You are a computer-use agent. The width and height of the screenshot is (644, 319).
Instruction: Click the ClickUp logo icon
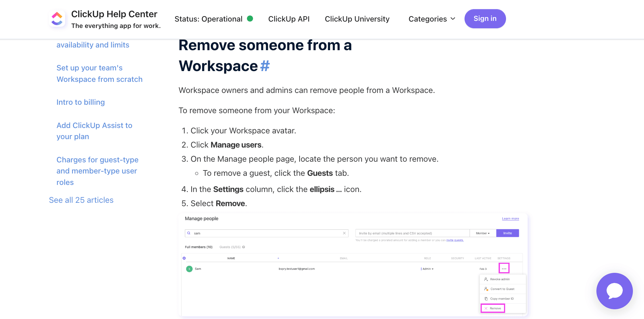pos(57,19)
